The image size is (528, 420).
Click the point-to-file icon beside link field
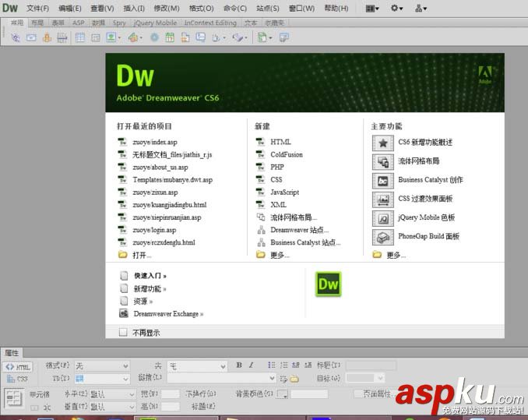[283, 379]
